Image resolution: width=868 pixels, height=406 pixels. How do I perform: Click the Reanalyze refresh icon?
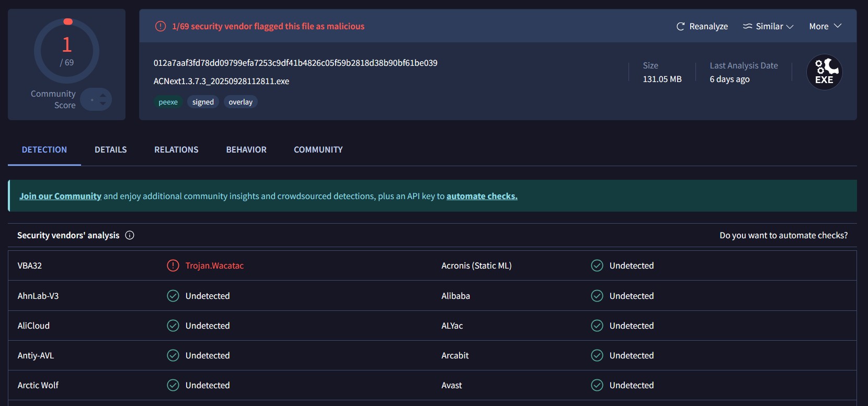[680, 26]
